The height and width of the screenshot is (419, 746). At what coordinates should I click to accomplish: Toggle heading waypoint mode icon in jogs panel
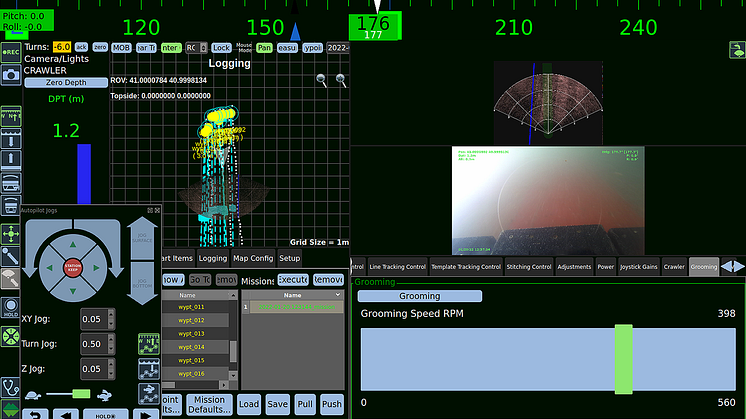(148, 344)
